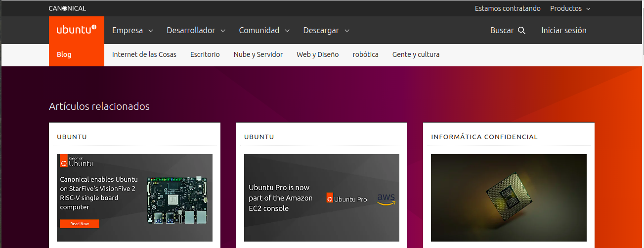Open the Gente y cultura category
This screenshot has width=644, height=248.
(x=416, y=55)
